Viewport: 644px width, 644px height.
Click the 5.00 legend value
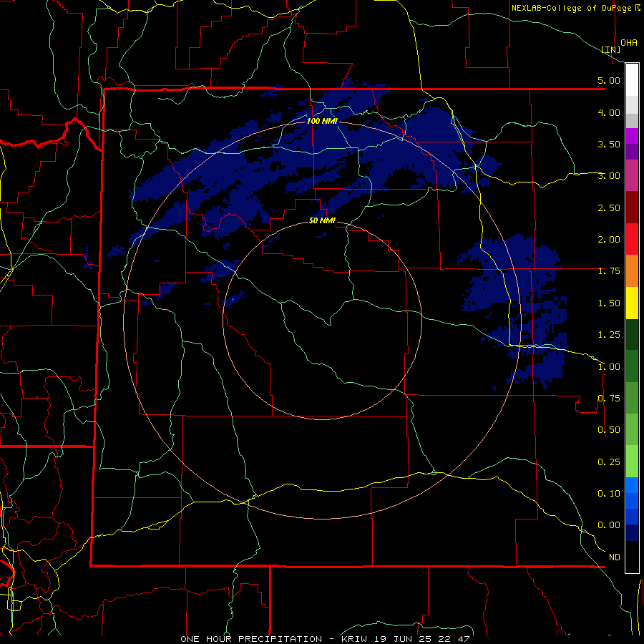click(x=609, y=80)
